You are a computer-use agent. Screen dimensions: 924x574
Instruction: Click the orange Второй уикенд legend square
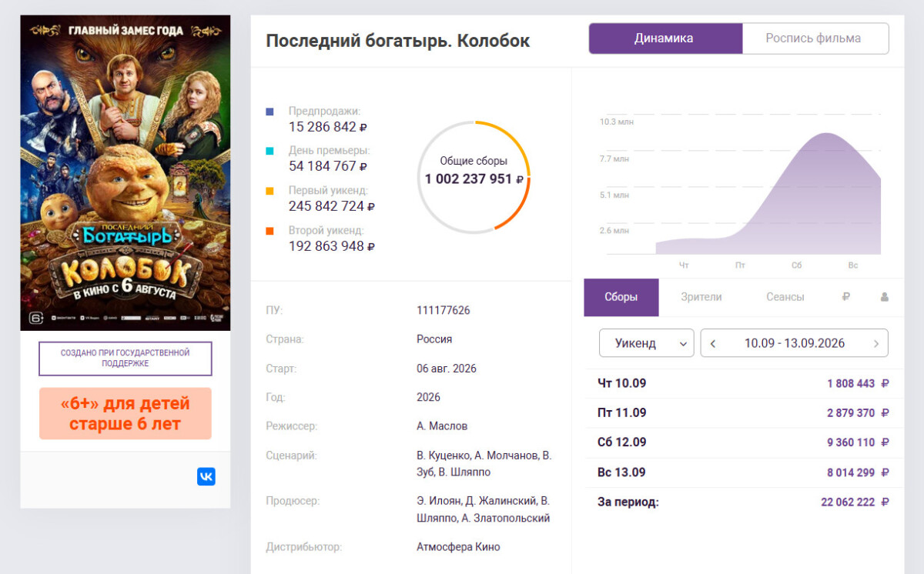[x=269, y=230]
